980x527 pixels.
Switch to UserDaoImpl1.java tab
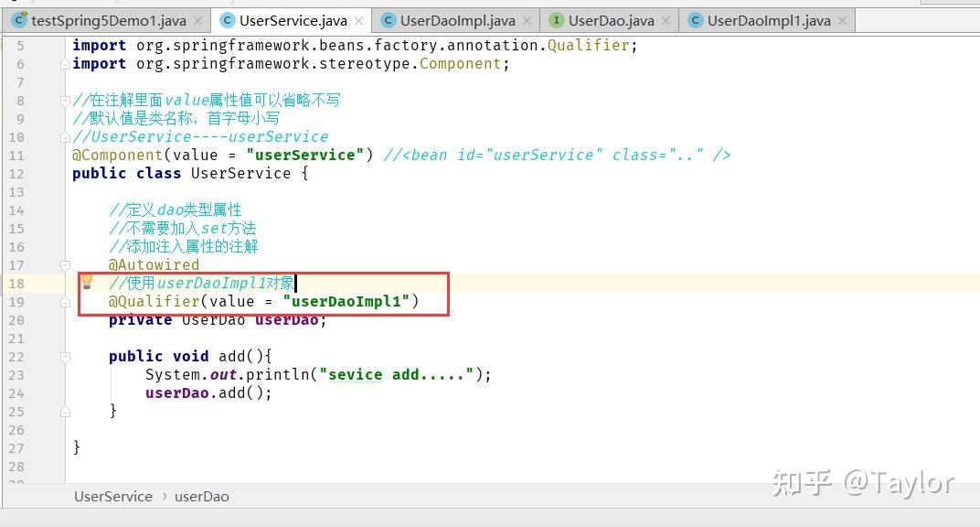pos(768,21)
